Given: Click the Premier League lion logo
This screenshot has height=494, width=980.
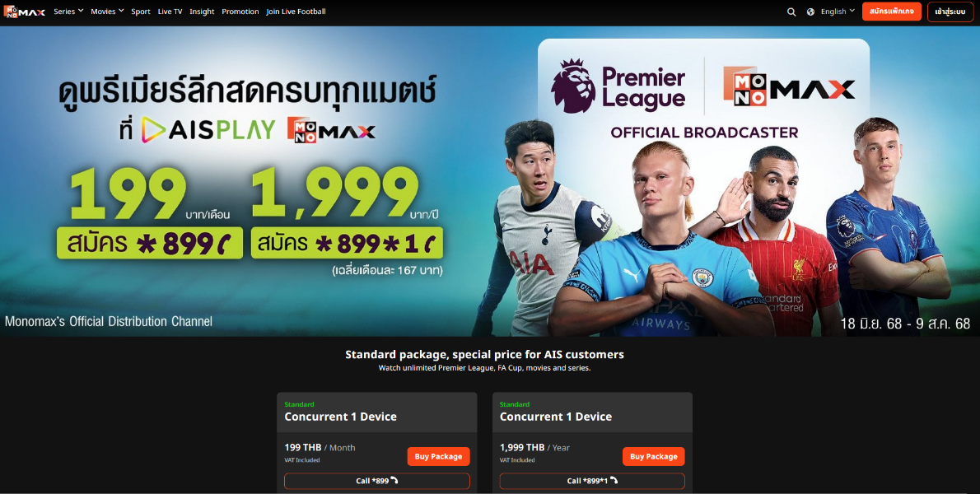Looking at the screenshot, I should point(572,86).
